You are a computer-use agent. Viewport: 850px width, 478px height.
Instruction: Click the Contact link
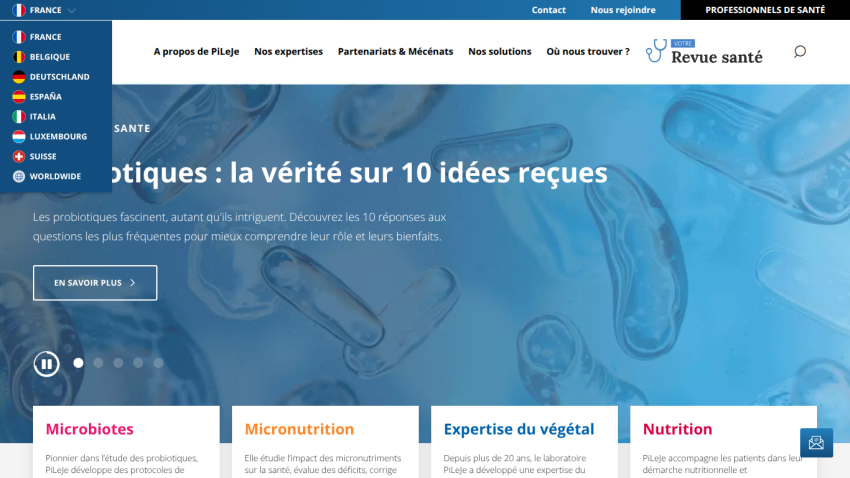pos(549,10)
